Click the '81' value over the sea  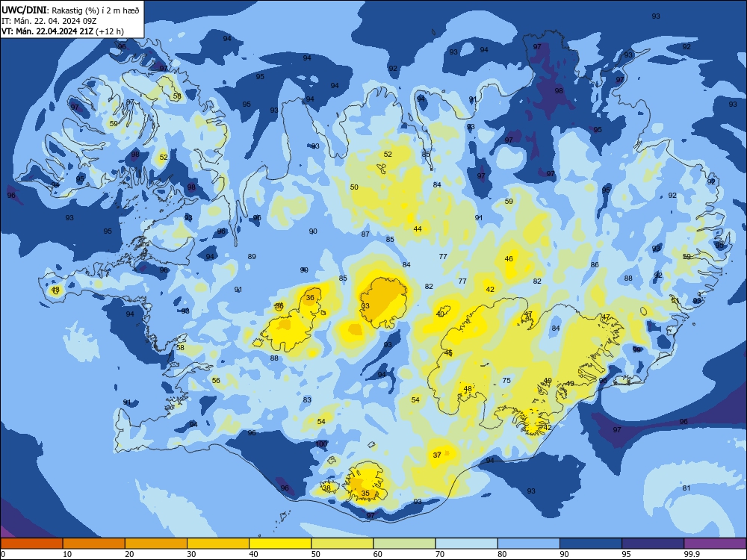point(686,488)
